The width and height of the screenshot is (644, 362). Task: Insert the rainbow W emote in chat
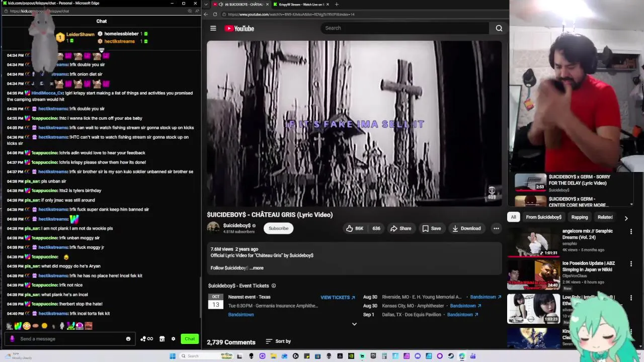coord(18,326)
